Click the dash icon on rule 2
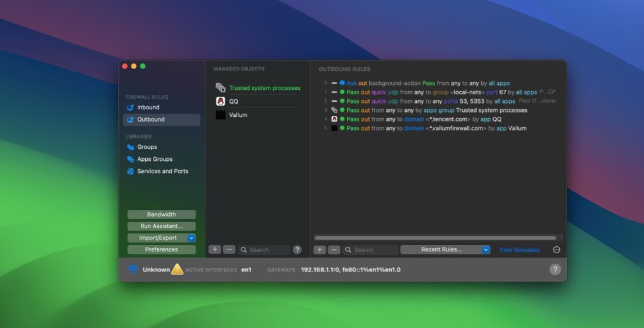 (x=335, y=101)
